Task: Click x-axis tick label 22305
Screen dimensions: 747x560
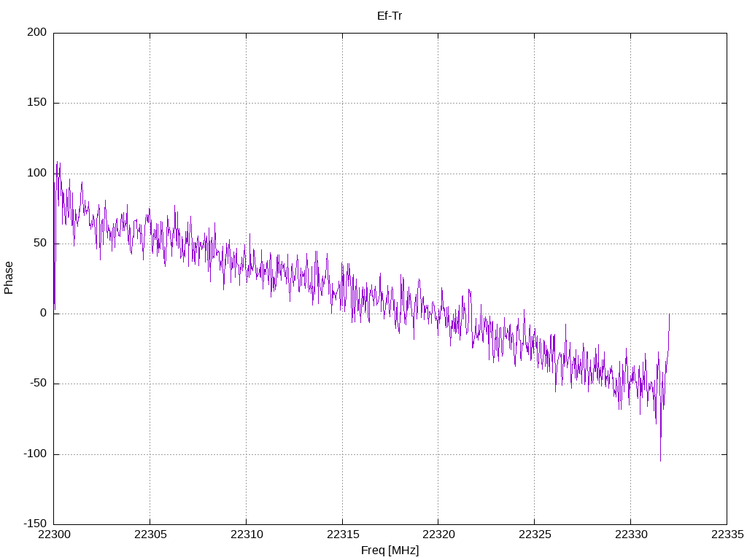Action: pos(150,534)
